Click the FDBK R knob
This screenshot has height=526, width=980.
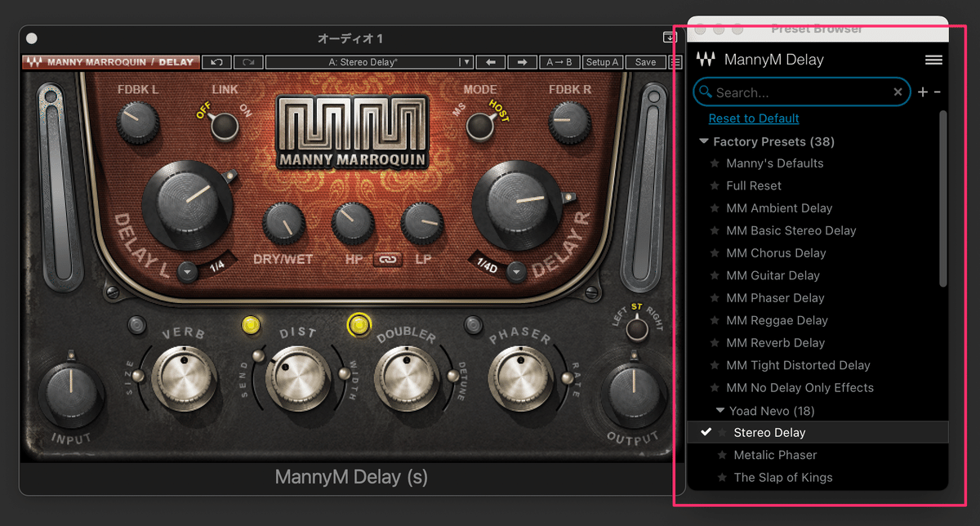coord(569,123)
